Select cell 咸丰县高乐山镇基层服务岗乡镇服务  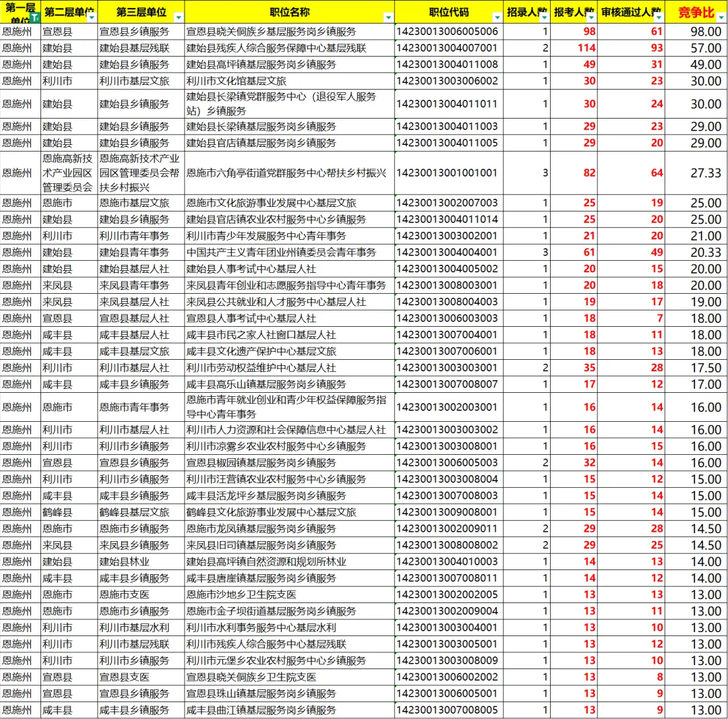click(x=289, y=384)
